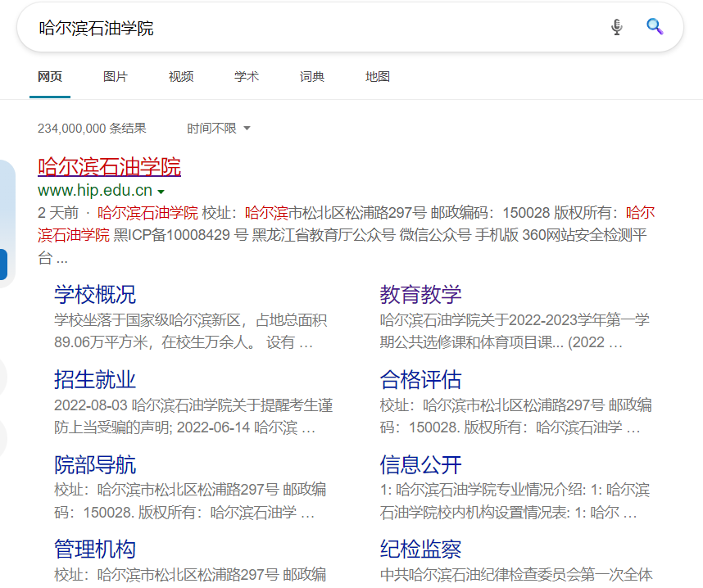Open the 合格评估 sublink
Screen dimensions: 703x588
click(x=420, y=379)
